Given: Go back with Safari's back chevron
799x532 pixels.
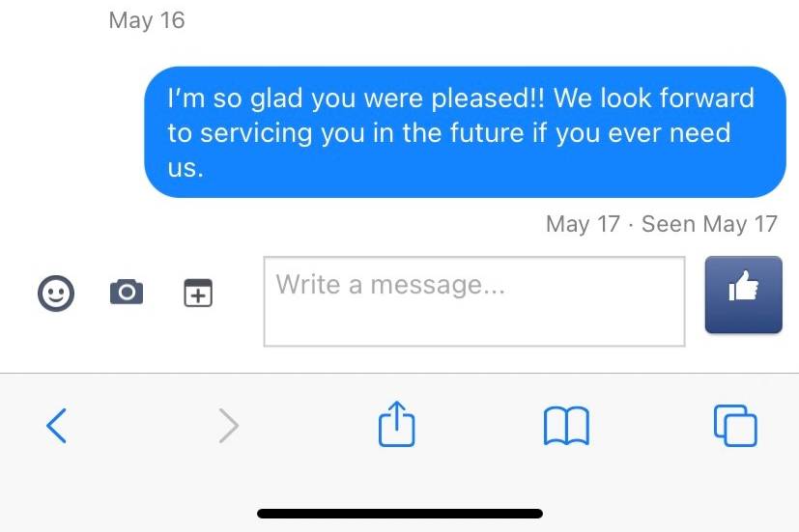Looking at the screenshot, I should (x=56, y=426).
